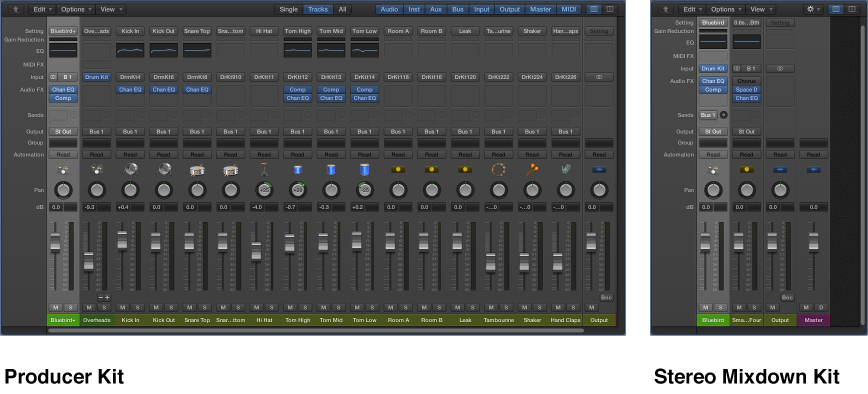Open the Drum Kit input slot on Overheads
Image resolution: width=868 pixels, height=394 pixels.
(97, 77)
